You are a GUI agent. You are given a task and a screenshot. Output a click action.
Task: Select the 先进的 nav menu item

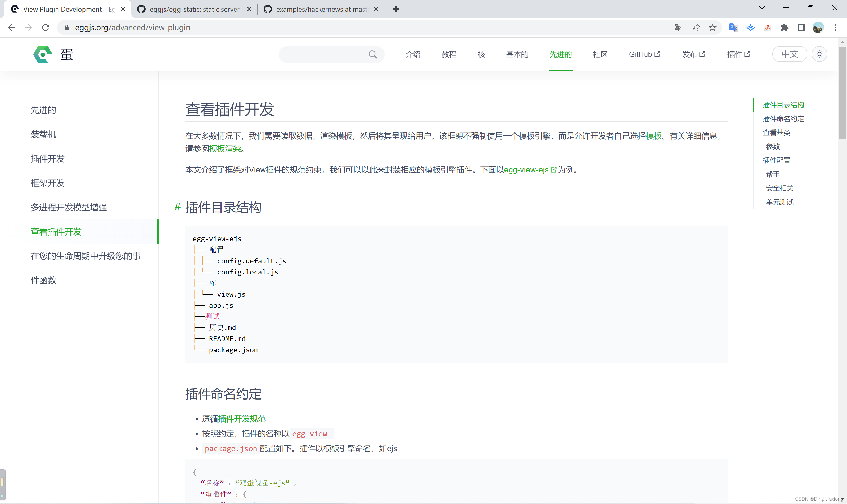coord(560,54)
